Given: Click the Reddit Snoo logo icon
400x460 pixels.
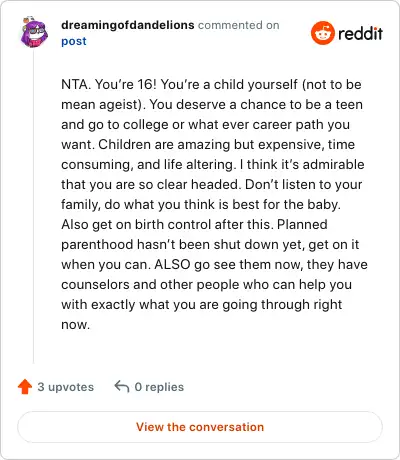Looking at the screenshot, I should pos(322,33).
